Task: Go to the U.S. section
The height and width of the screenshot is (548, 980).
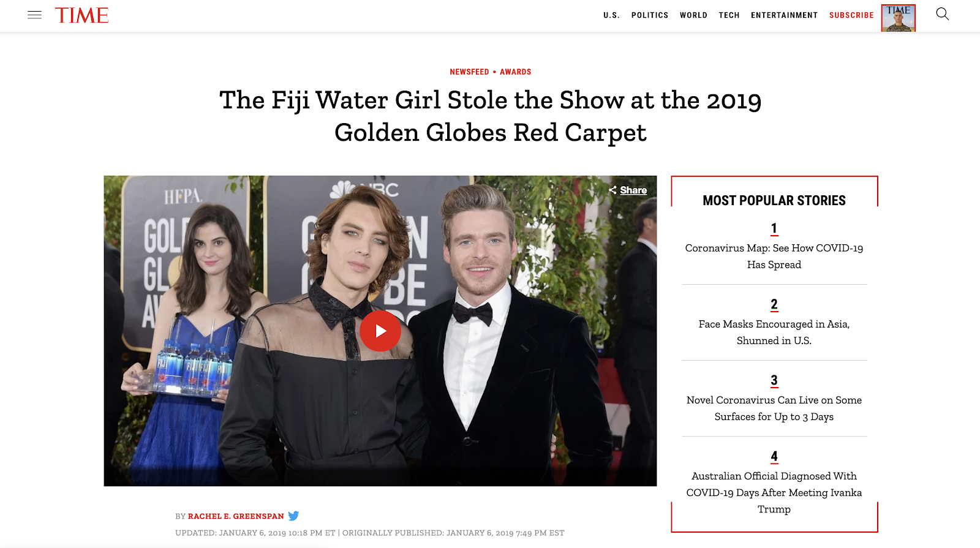Action: click(611, 15)
